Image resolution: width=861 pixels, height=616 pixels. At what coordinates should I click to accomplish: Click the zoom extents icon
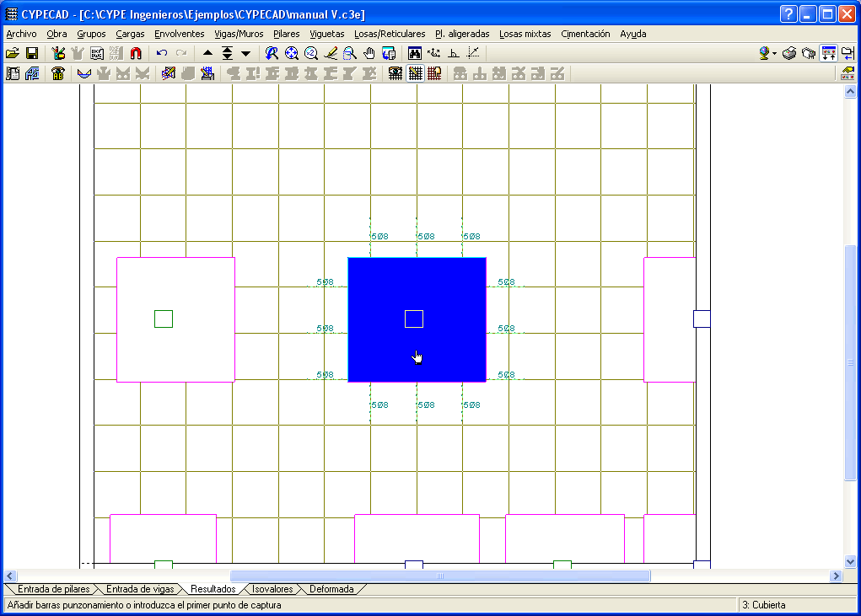click(x=292, y=53)
